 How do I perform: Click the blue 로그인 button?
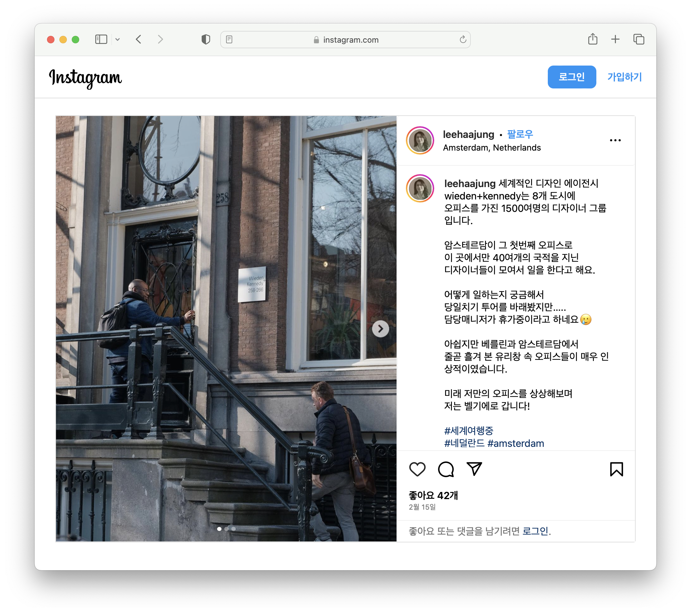click(x=572, y=77)
